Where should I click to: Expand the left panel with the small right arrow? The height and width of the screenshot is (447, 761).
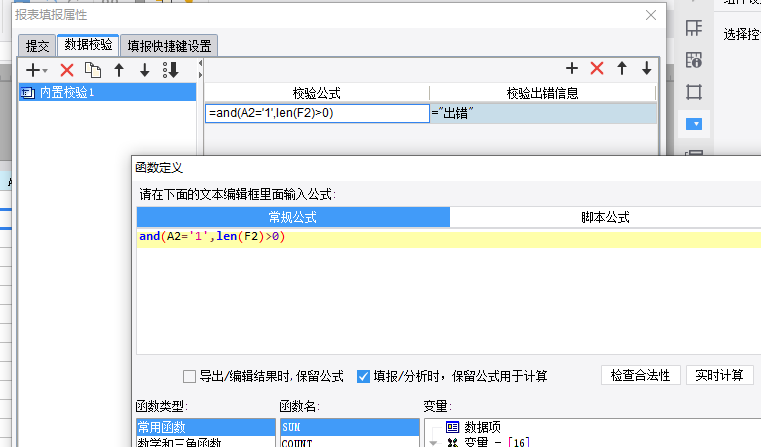tap(200, 75)
